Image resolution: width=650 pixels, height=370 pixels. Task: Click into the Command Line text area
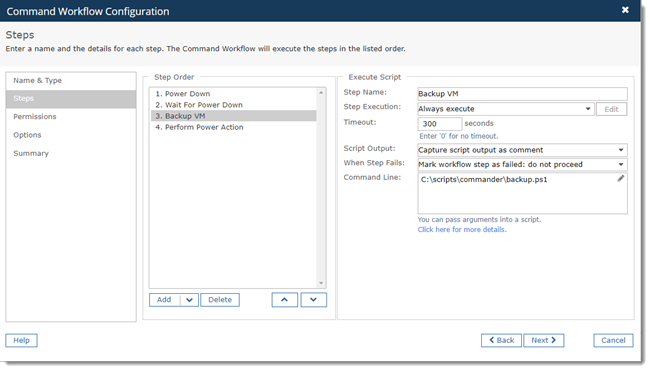522,193
